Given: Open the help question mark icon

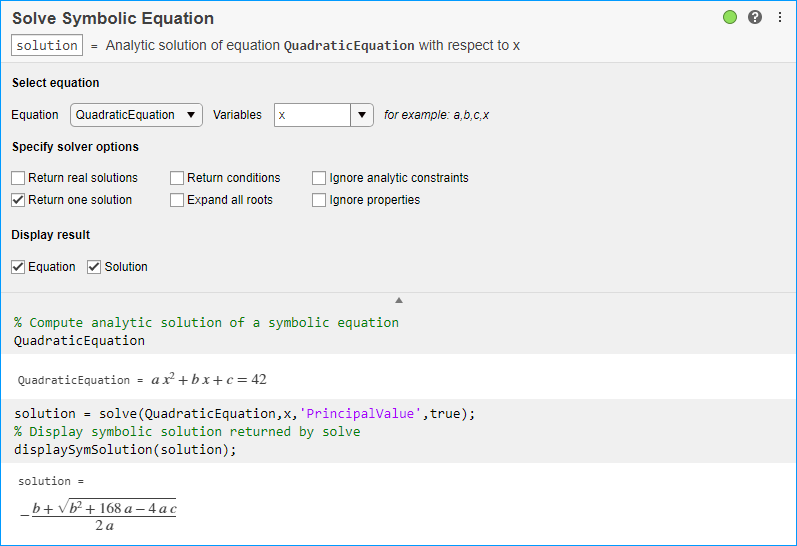Looking at the screenshot, I should tap(755, 18).
